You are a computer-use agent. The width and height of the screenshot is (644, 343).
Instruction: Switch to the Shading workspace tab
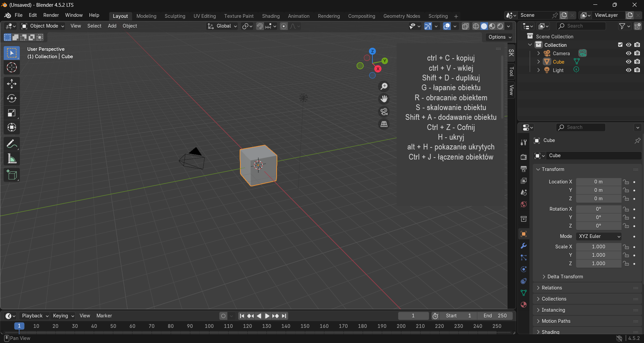pyautogui.click(x=271, y=16)
